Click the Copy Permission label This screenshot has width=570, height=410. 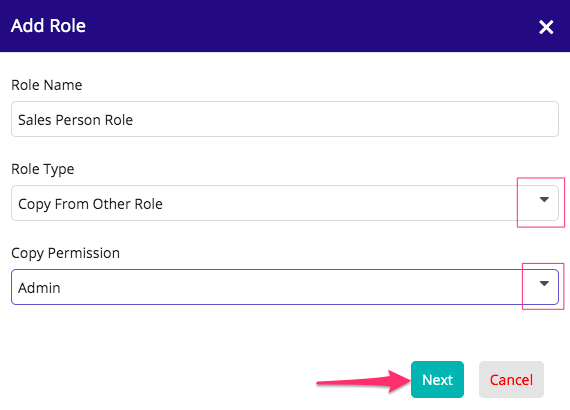tap(65, 253)
